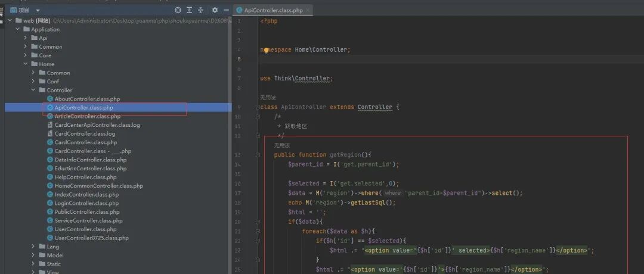Select the Model folder icon

point(42,255)
